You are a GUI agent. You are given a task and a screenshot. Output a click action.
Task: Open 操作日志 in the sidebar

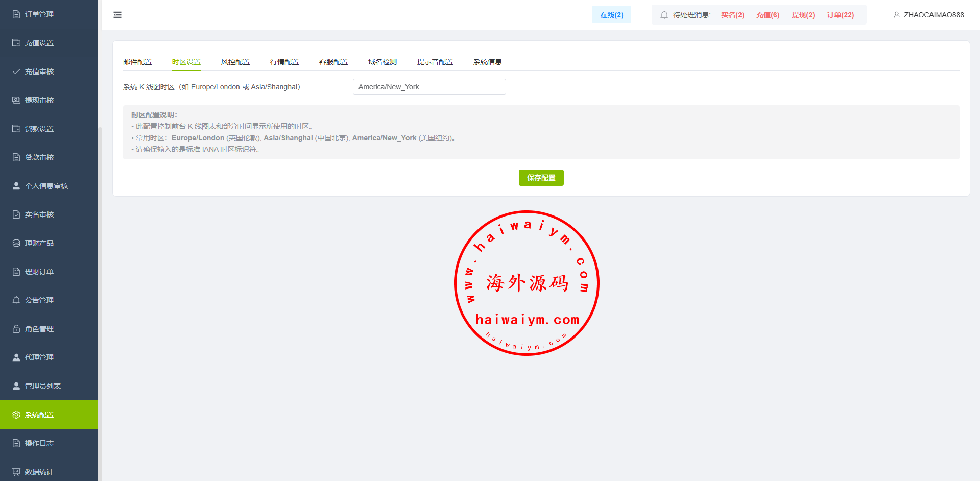39,443
